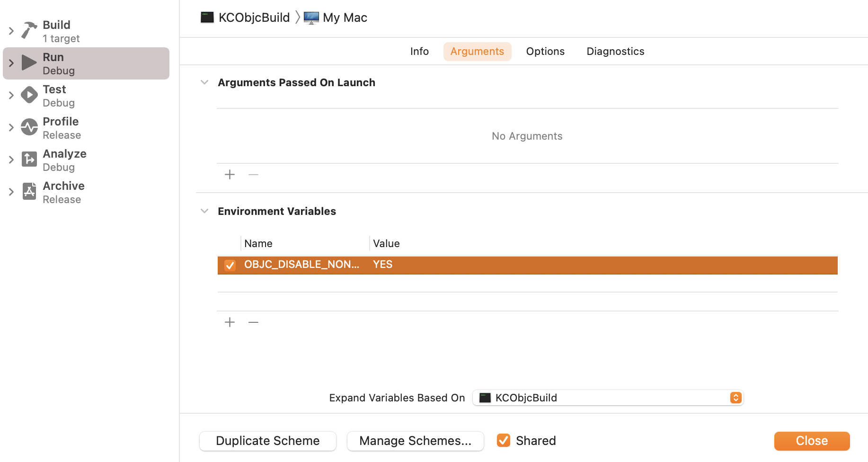Click the Build hammer icon
868x462 pixels.
(x=29, y=31)
